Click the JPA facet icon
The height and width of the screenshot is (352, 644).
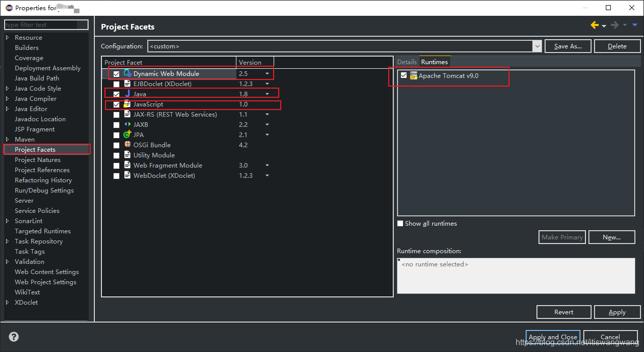(127, 134)
